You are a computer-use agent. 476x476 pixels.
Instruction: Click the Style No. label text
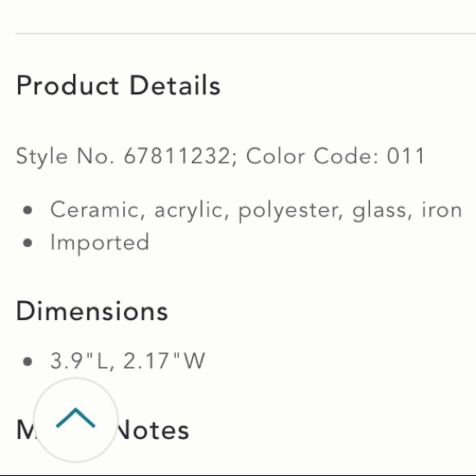(65, 157)
